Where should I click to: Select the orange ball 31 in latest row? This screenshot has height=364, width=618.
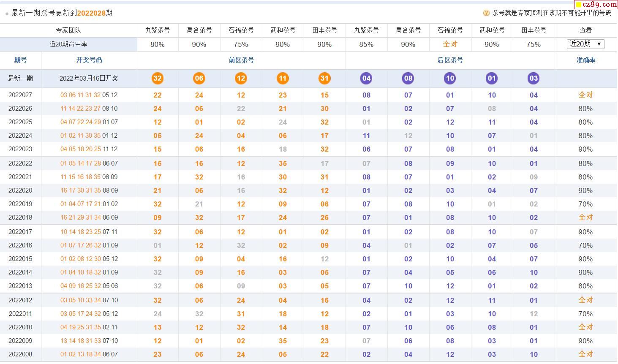coord(324,78)
